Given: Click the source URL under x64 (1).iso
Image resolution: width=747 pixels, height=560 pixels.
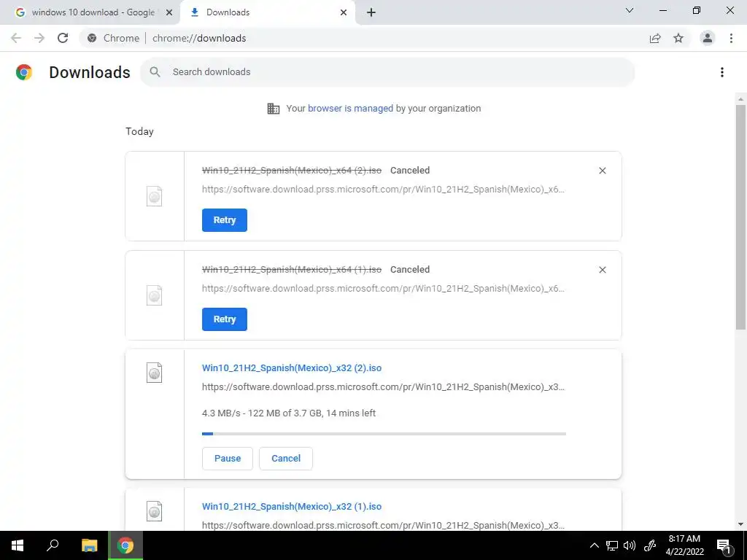Looking at the screenshot, I should [383, 289].
